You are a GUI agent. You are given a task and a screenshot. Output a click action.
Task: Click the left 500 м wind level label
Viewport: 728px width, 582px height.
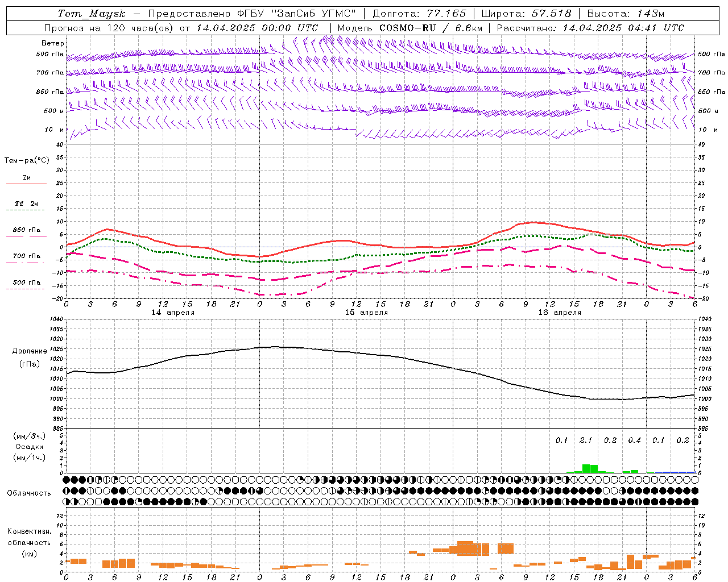(x=54, y=111)
